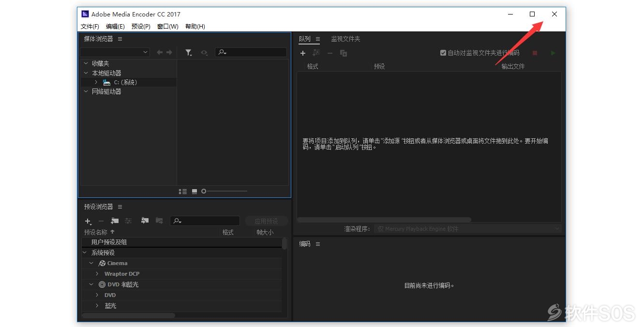Click the Cinema film reel icon
Viewport: 644px width, 327px height.
(102, 263)
